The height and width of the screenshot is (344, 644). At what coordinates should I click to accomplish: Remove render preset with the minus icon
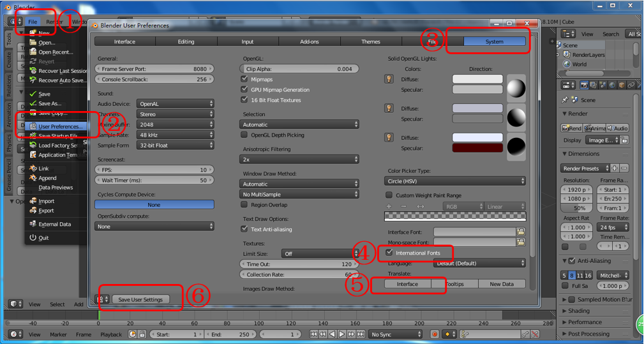624,168
